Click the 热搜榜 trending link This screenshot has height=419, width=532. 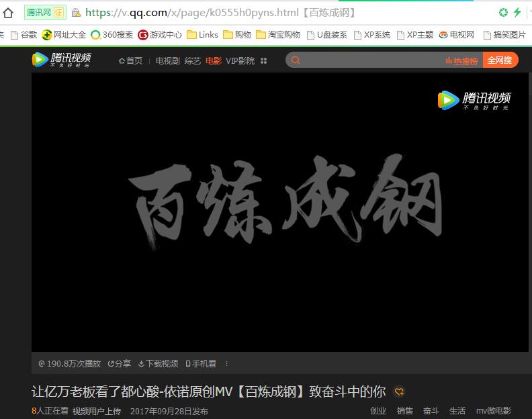[461, 61]
